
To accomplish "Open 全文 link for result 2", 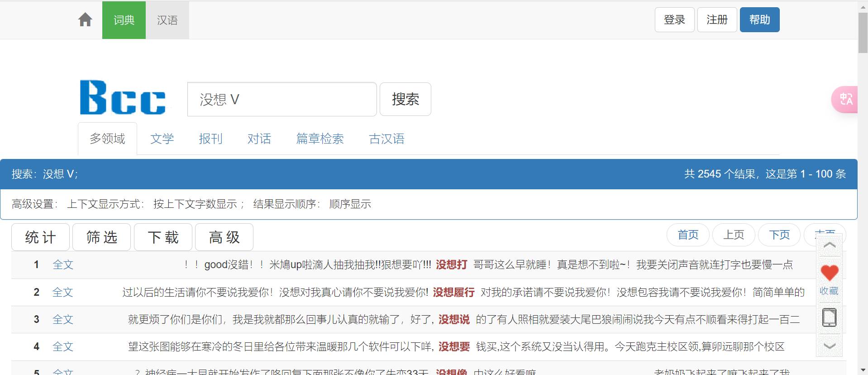I will tap(62, 292).
